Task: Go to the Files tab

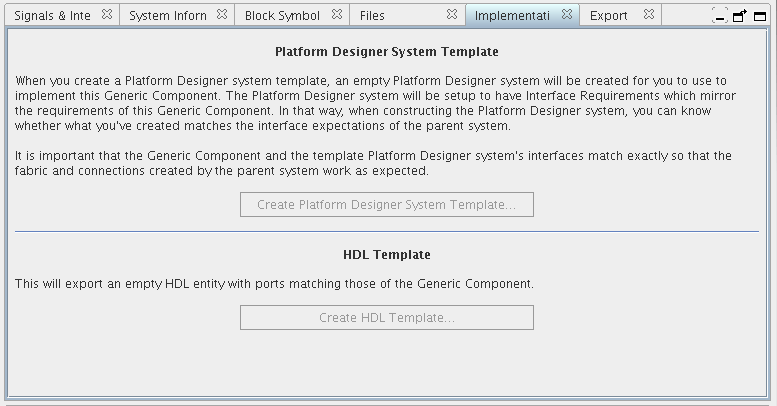Action: click(x=372, y=16)
